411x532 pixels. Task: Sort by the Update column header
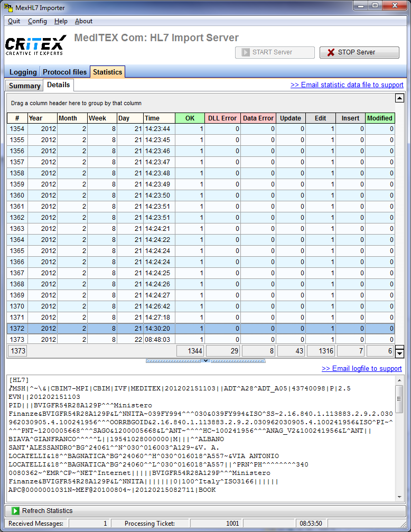(291, 118)
